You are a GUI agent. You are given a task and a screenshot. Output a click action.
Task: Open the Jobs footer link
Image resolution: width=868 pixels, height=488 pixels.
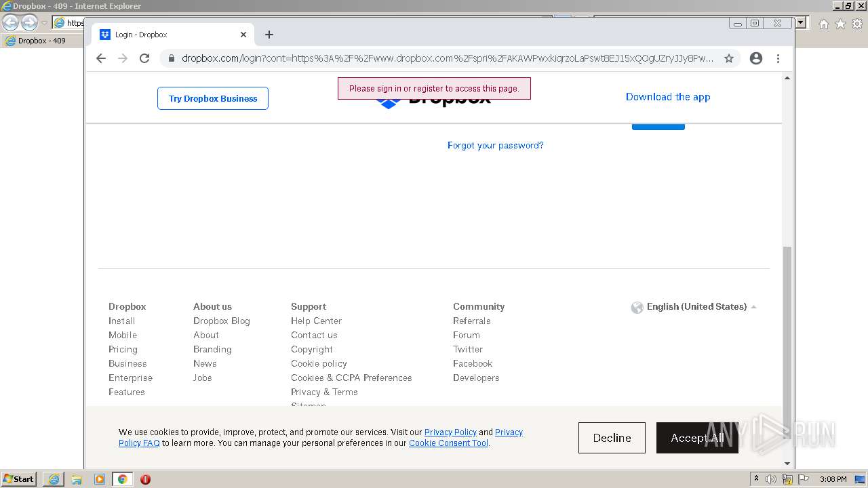point(203,378)
